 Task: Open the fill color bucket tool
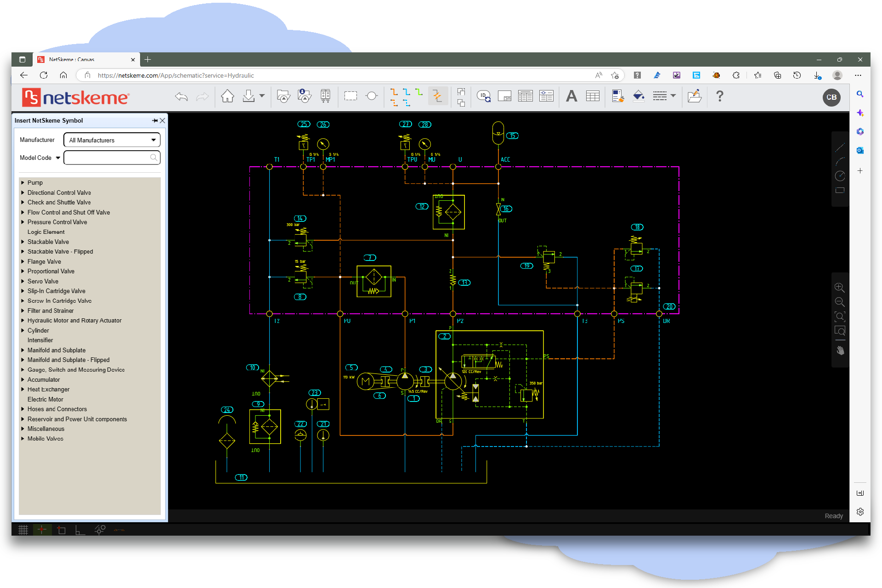coord(639,96)
